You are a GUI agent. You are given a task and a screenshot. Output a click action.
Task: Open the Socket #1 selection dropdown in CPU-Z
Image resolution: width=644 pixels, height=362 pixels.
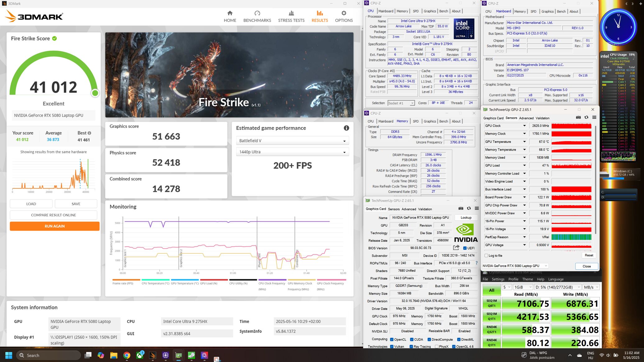(401, 103)
